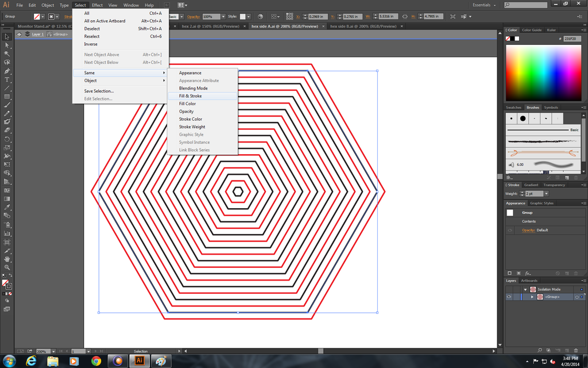
Task: Pick the Zoom tool in the toolbar
Action: coord(7,267)
